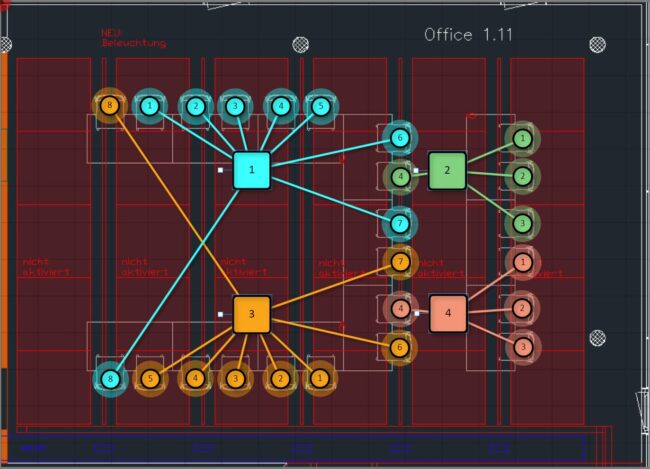The image size is (650, 469).
Task: Click salmon circle 4 left of node 4
Action: (x=400, y=309)
